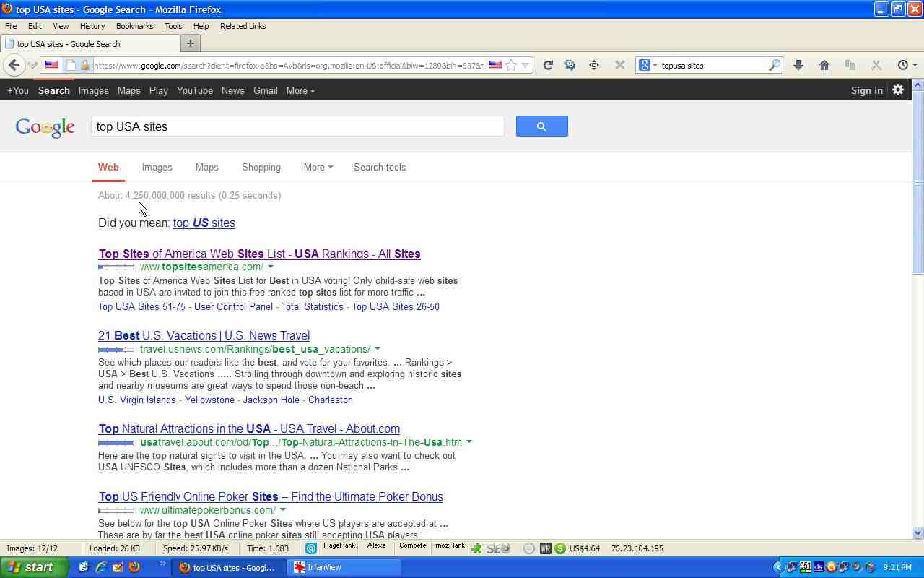924x578 pixels.
Task: Open the back/forward history dropdown arrow
Action: 32,65
